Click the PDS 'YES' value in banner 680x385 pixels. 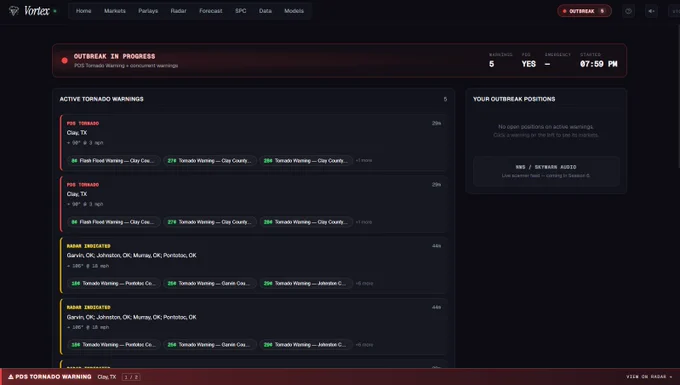(x=529, y=64)
